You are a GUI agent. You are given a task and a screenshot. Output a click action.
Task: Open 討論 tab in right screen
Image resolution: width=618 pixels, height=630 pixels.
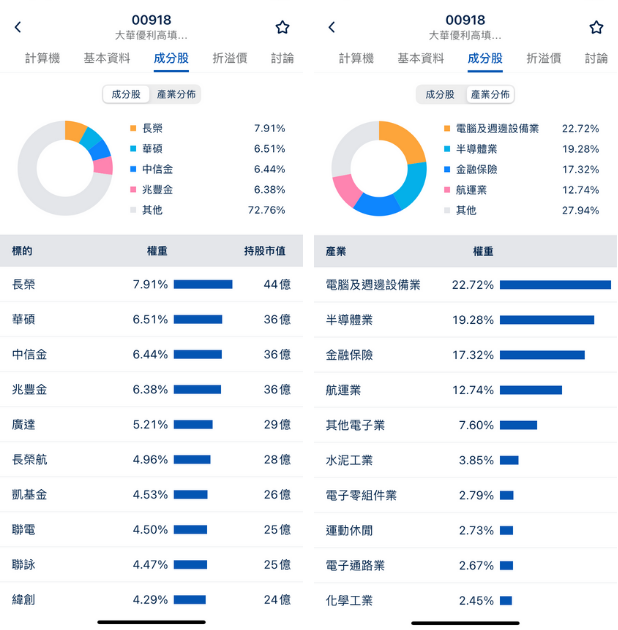[x=596, y=58]
